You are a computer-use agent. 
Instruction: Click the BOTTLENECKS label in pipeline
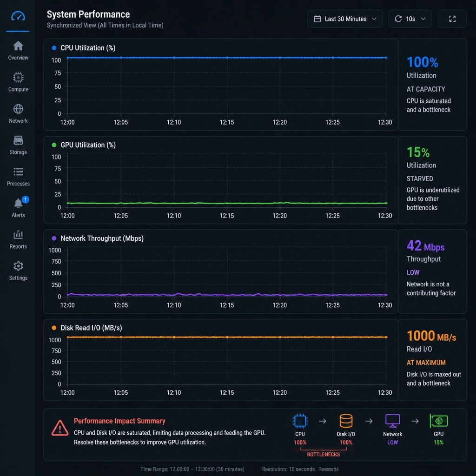tap(323, 455)
